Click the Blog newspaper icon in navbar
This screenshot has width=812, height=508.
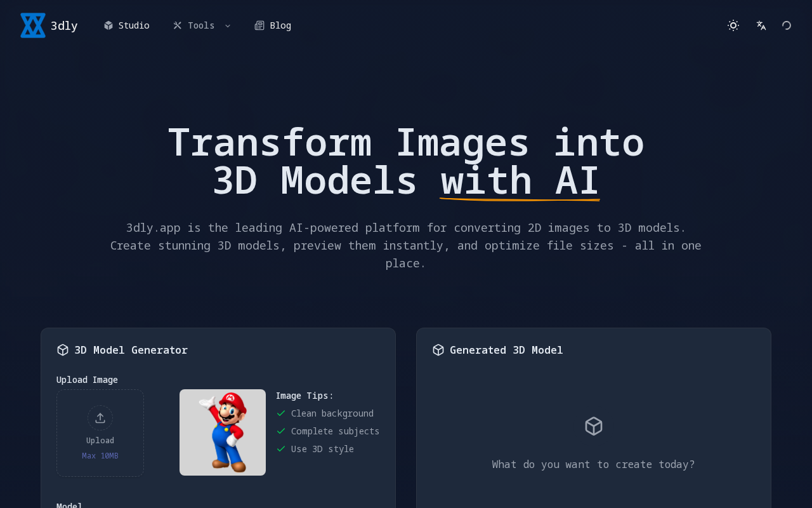click(x=259, y=25)
